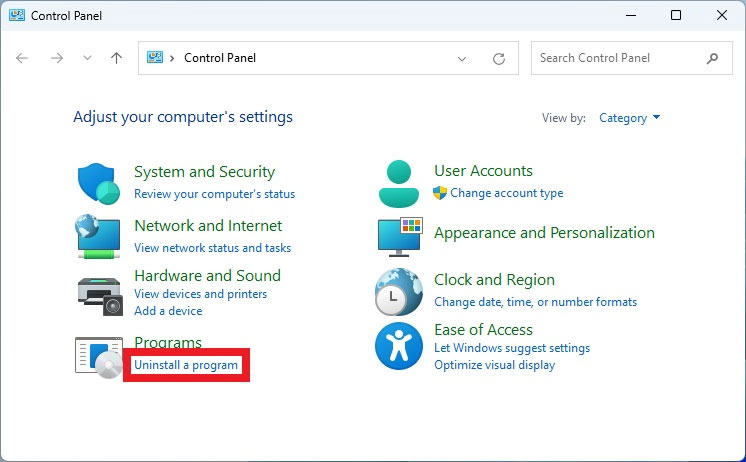Open the Programs category heading
The image size is (746, 462).
168,342
